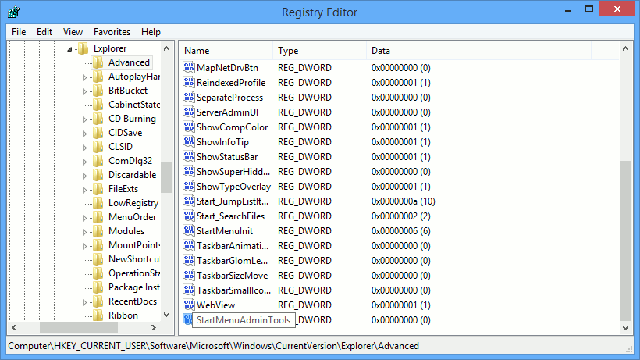The image size is (640, 360).
Task: Click the ShowInfoTip value icon
Action: [x=189, y=142]
